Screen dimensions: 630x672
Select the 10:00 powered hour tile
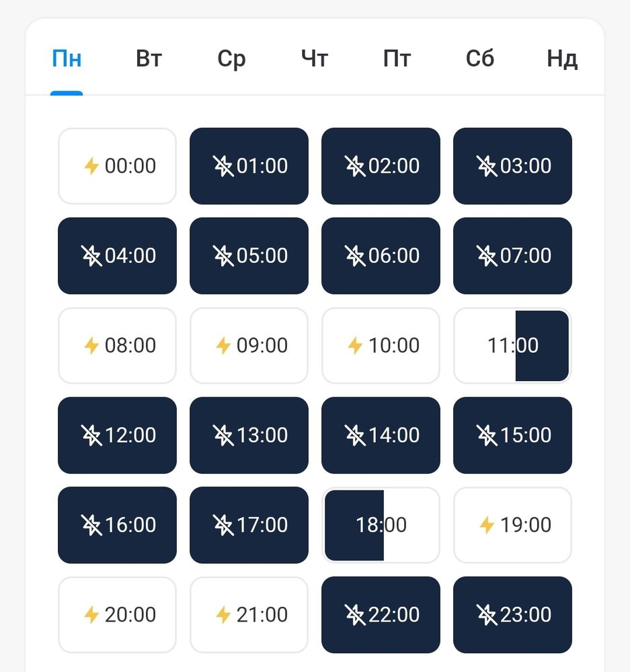pyautogui.click(x=381, y=345)
